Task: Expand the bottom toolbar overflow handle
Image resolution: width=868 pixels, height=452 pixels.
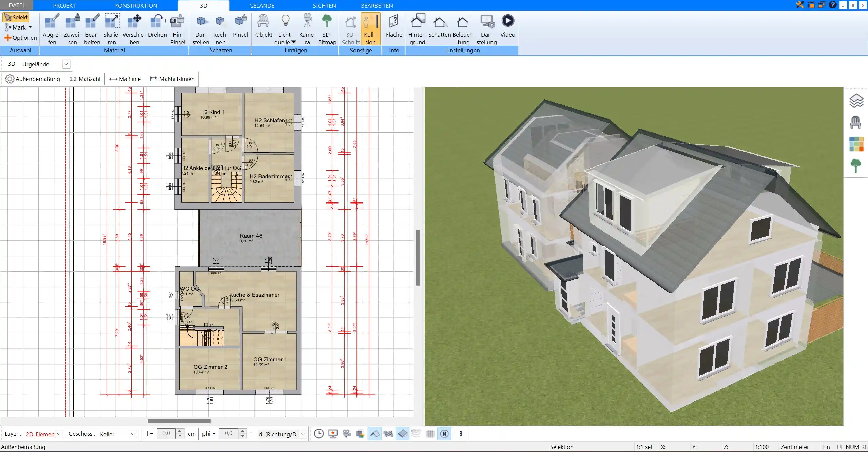Action: pos(461,434)
